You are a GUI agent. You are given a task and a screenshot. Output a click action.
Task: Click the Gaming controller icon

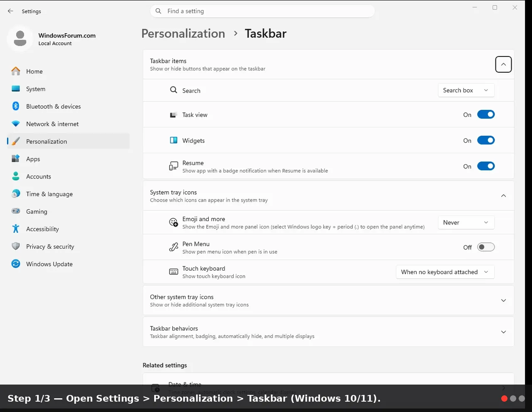pyautogui.click(x=16, y=211)
